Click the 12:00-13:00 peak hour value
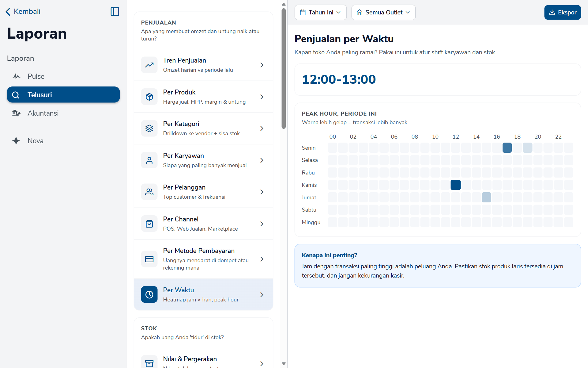 339,79
